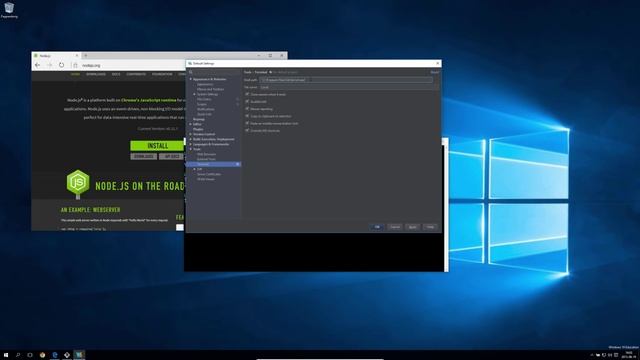Go back in the Edge browser window

point(38,65)
